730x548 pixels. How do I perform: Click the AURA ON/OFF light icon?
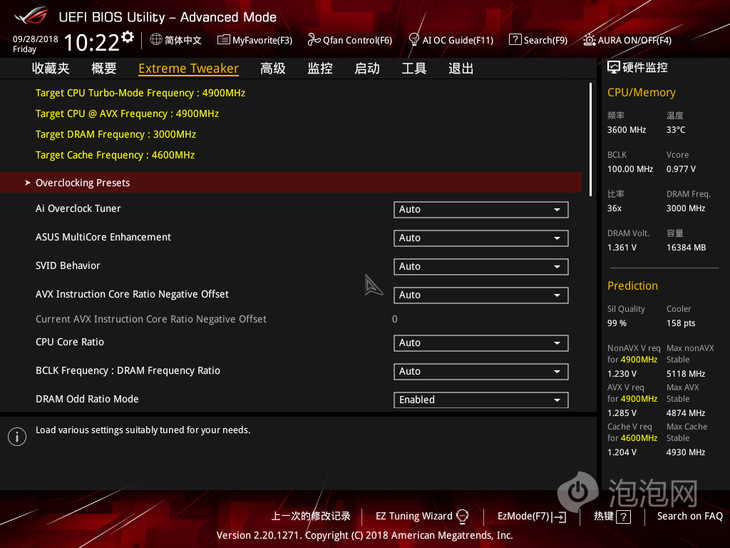click(x=589, y=40)
